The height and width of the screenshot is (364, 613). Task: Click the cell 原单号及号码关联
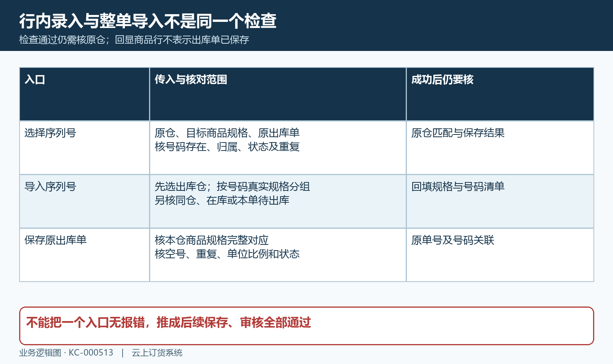[x=452, y=240]
